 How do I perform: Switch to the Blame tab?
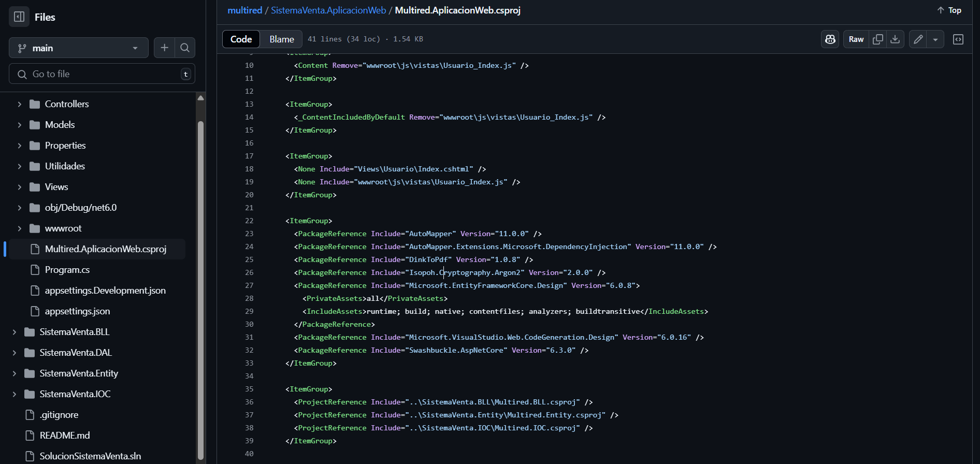tap(282, 39)
